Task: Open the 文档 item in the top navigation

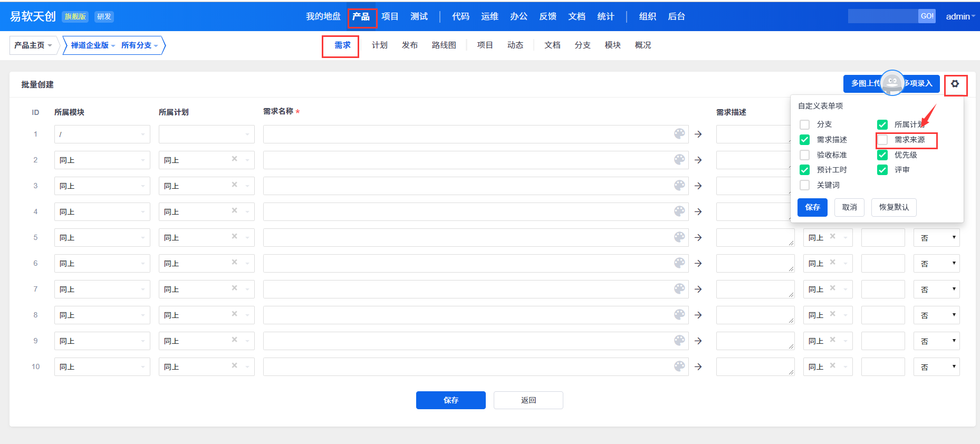Action: point(577,16)
